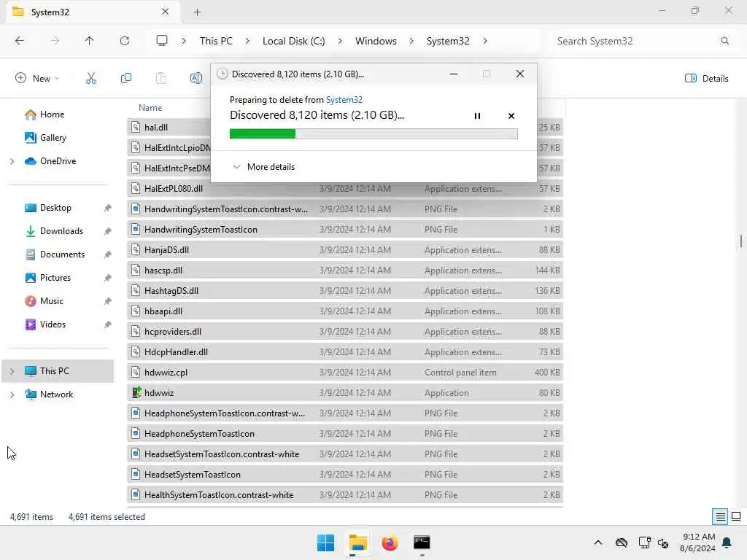Click Local Disk (C:) breadcrumb

click(293, 41)
